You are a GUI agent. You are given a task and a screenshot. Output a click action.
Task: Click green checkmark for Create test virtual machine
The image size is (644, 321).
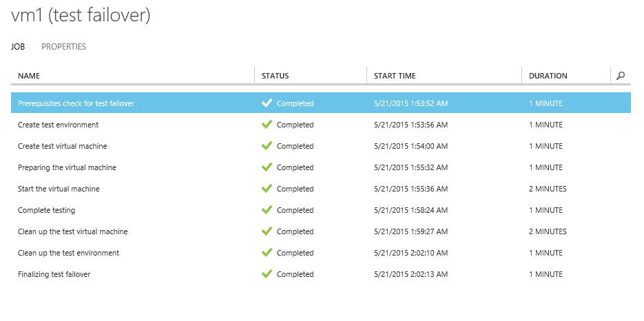267,146
